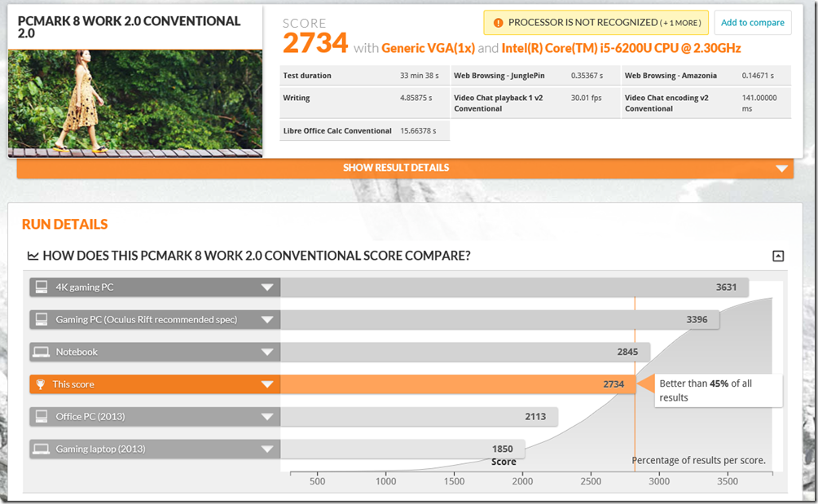Screen dimensions: 818x504
Task: Click the orange This score bar
Action: click(456, 384)
